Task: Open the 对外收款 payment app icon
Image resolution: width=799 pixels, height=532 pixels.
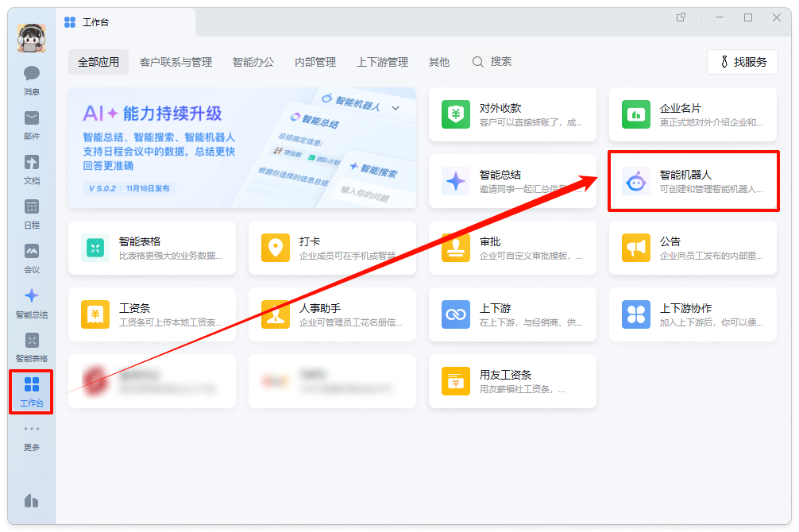Action: (512, 114)
